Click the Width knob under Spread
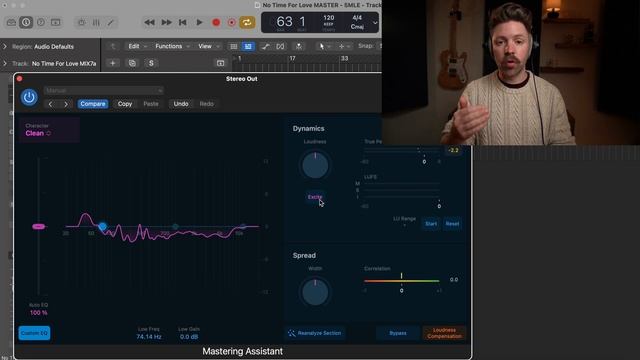The image size is (640, 360). [315, 292]
